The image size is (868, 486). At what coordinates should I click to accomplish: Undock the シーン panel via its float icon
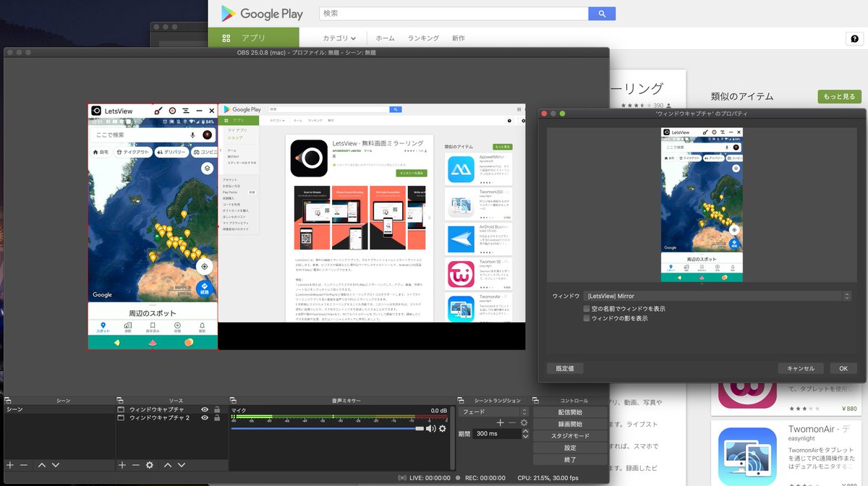pos(8,400)
